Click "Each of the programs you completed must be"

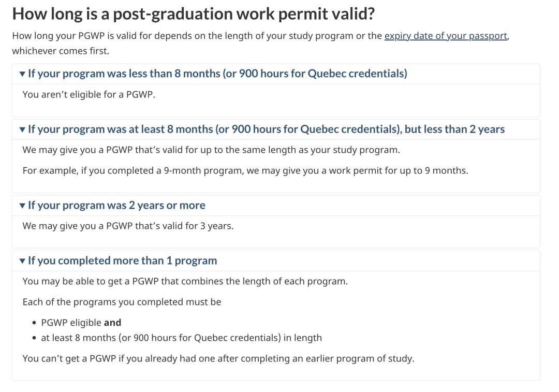(122, 302)
